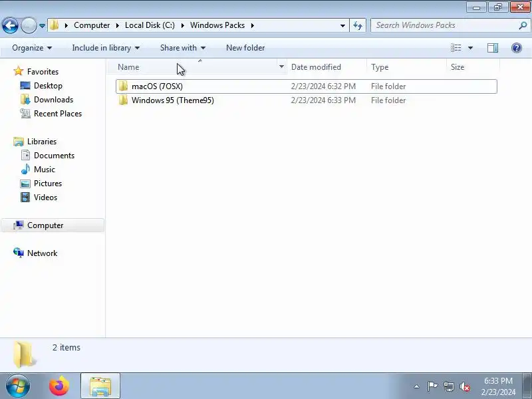Click the greyed-out Forward arrow button
532x399 pixels.
point(29,25)
